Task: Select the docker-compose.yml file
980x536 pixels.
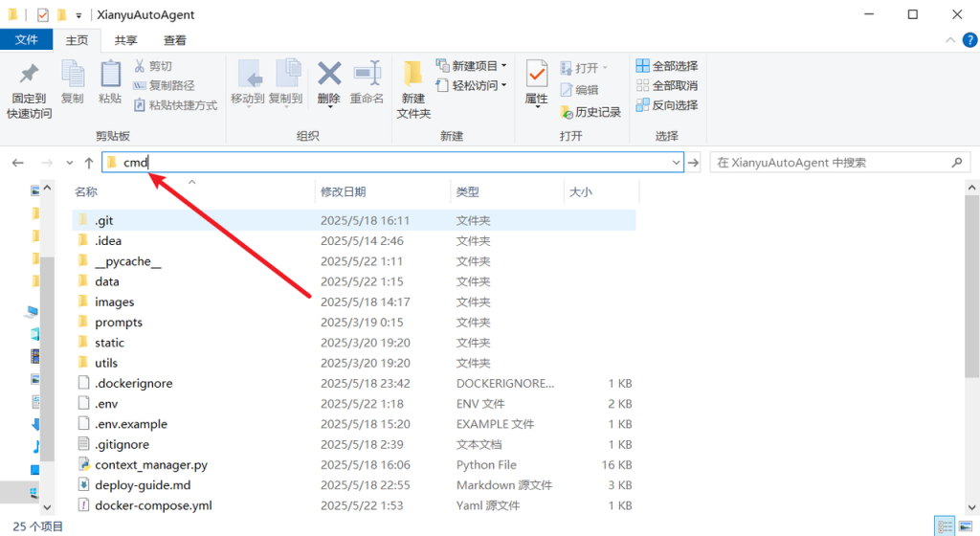Action: tap(153, 505)
